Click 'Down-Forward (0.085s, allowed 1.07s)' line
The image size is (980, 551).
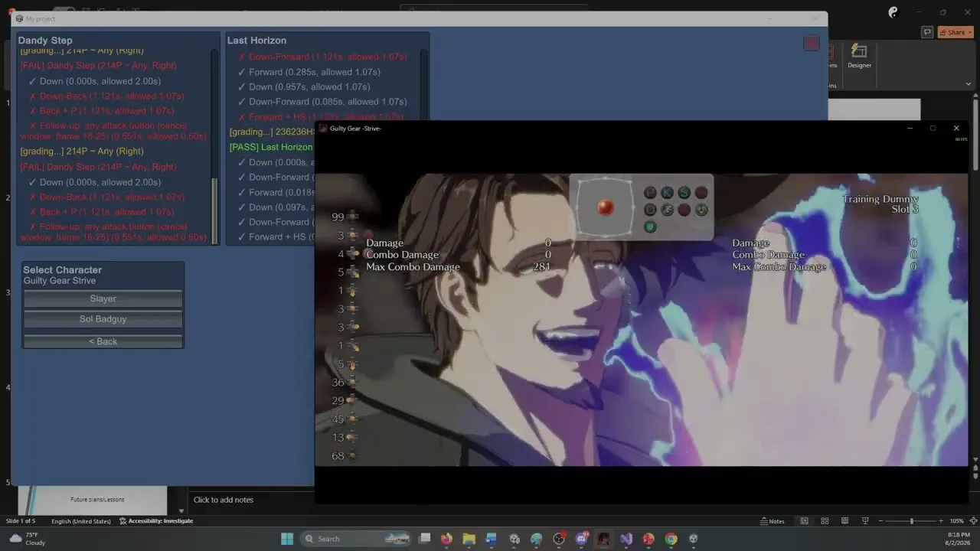(x=322, y=102)
